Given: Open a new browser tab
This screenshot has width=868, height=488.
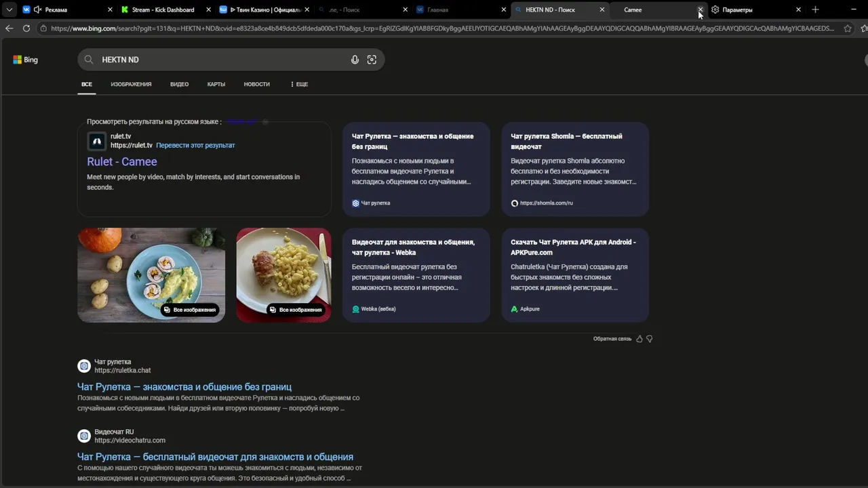Looking at the screenshot, I should point(815,9).
